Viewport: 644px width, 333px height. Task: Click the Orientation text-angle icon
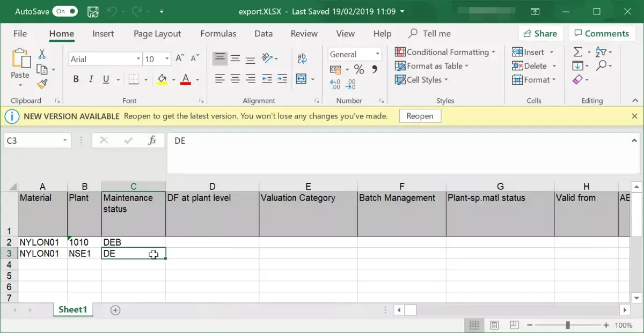click(267, 58)
